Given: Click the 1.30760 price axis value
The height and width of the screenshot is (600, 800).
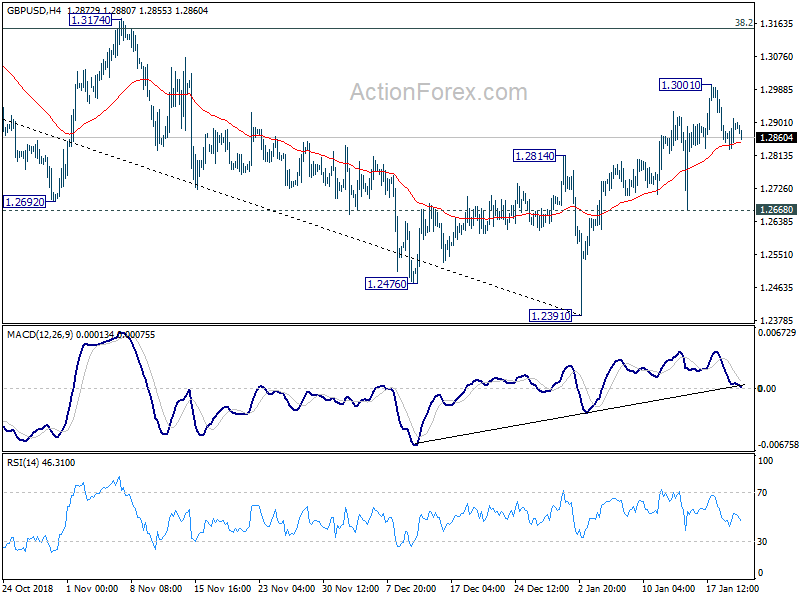Looking at the screenshot, I should pyautogui.click(x=777, y=57).
